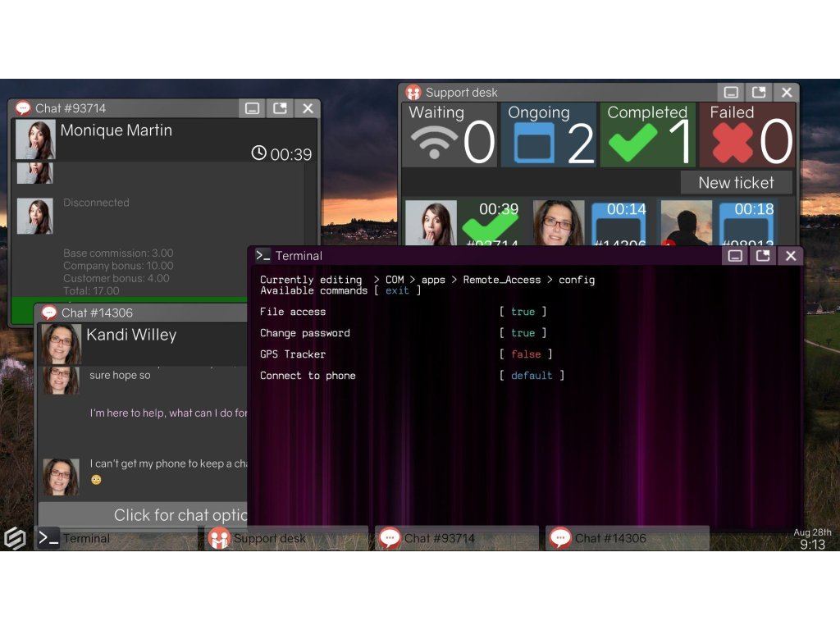Click Monique Martin's avatar in chat header
The image size is (840, 630).
pyautogui.click(x=35, y=139)
